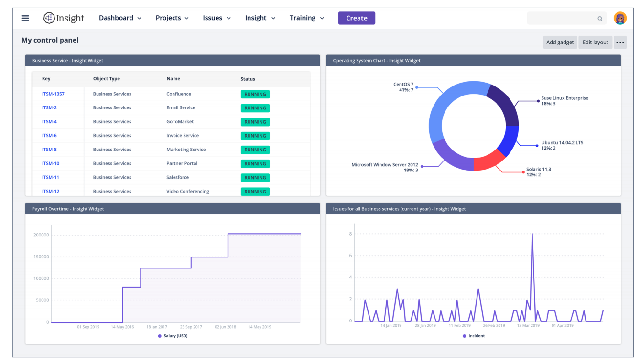The height and width of the screenshot is (364, 640).
Task: Click the Add gadget button
Action: [x=560, y=42]
